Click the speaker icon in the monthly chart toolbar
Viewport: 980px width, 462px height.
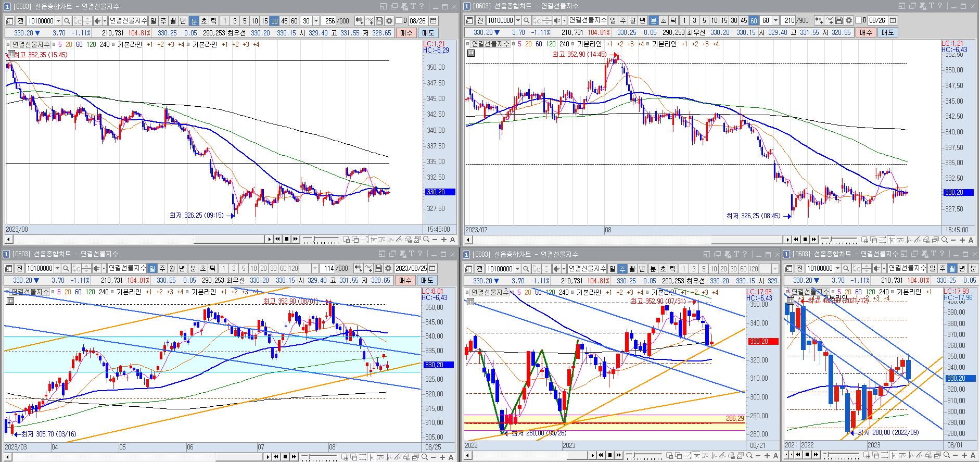click(876, 268)
